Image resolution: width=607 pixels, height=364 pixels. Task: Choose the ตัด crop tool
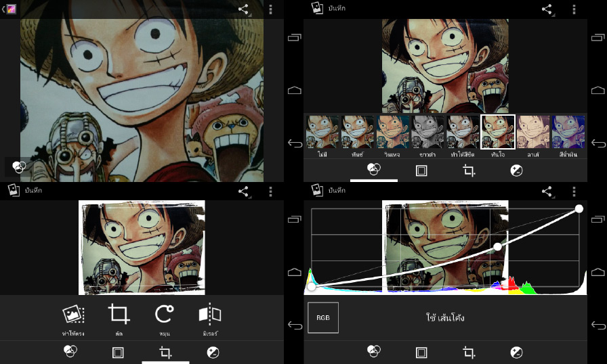point(119,319)
